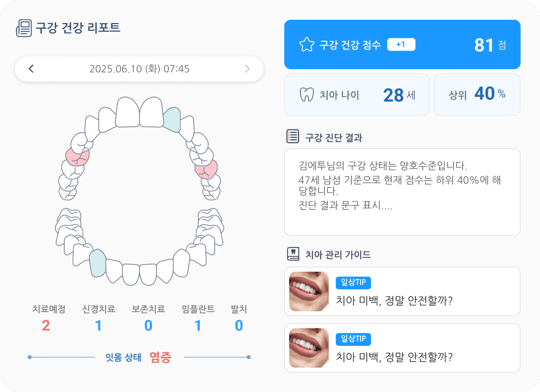Click the 상위 40% ranking card
The width and height of the screenshot is (540, 392).
point(477,94)
